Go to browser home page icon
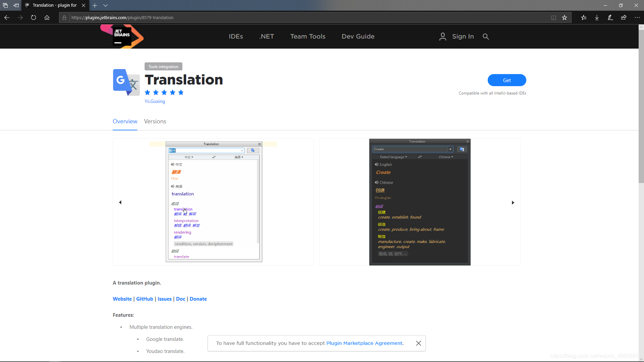 [x=47, y=17]
